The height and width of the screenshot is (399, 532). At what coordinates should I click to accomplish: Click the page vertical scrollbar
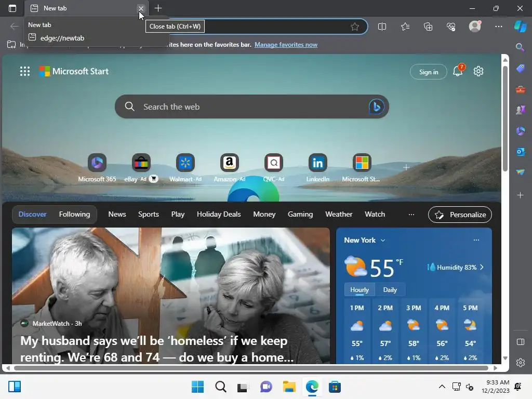[x=505, y=119]
